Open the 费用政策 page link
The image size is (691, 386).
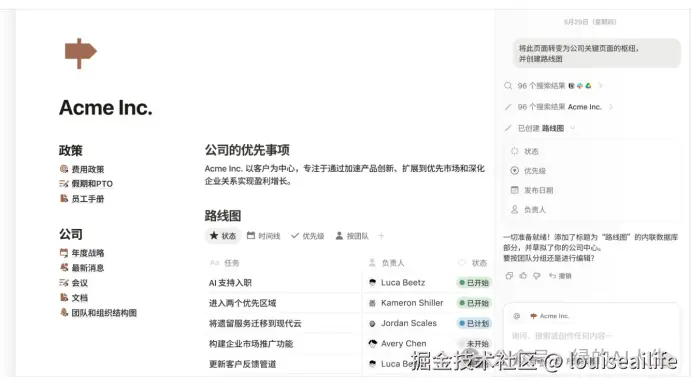click(x=88, y=169)
